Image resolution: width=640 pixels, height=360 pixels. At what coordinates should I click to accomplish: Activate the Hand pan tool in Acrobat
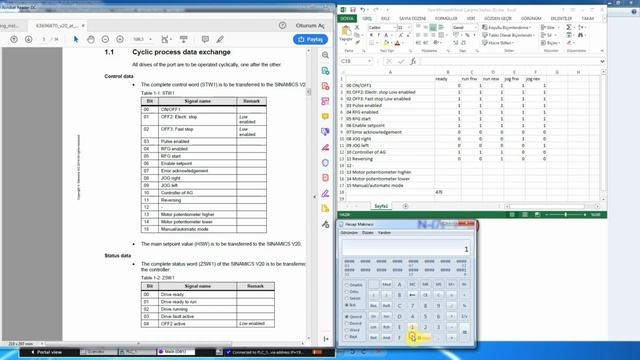[91, 39]
